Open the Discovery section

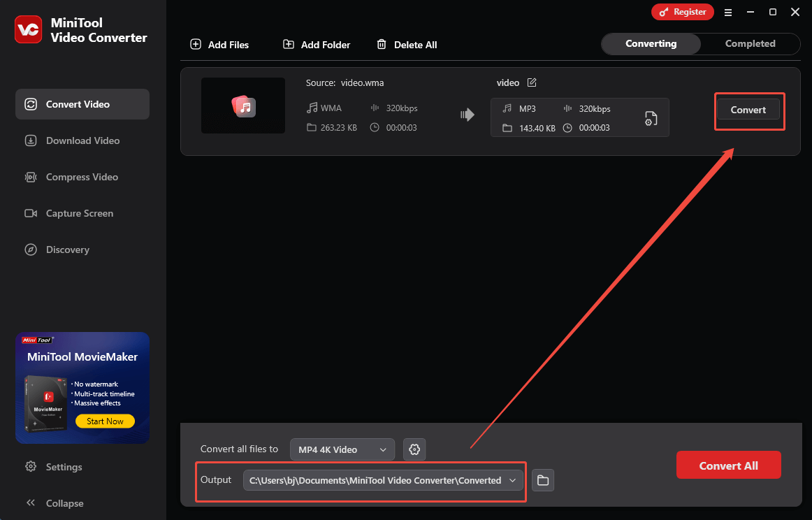(x=82, y=249)
